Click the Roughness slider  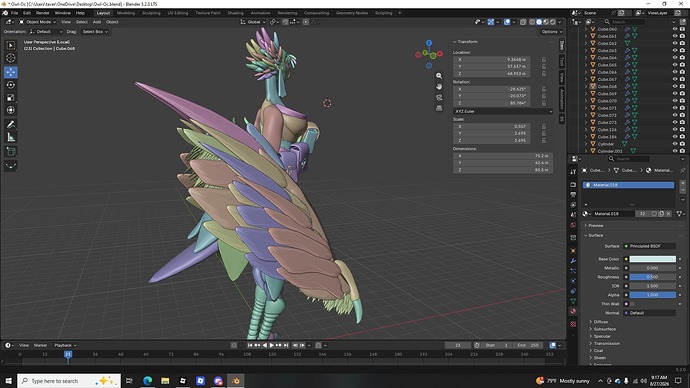(653, 277)
